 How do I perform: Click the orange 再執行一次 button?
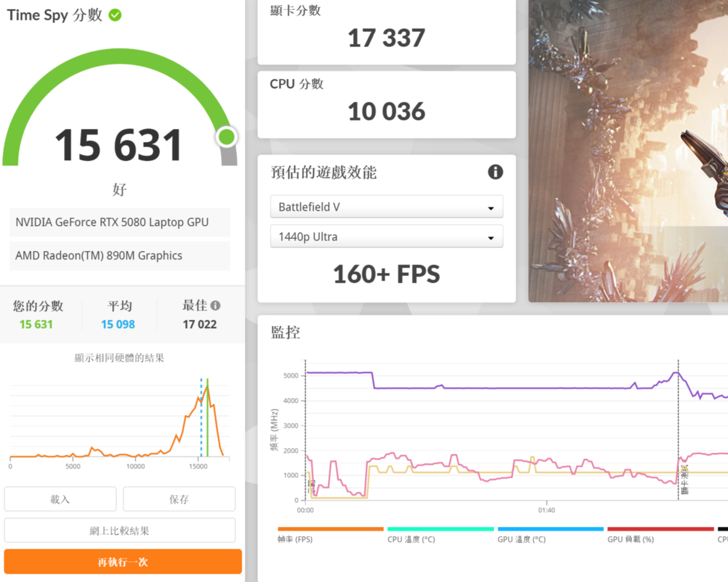123,562
